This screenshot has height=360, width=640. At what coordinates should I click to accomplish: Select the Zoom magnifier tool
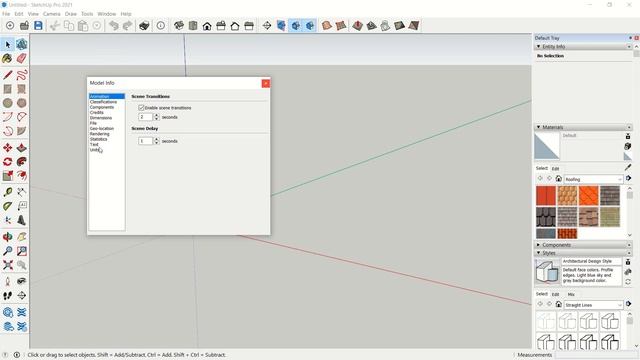[7, 251]
